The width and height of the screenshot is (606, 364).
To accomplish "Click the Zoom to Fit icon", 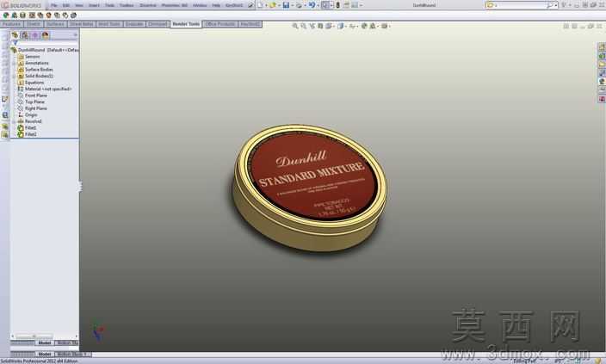I will (295, 26).
